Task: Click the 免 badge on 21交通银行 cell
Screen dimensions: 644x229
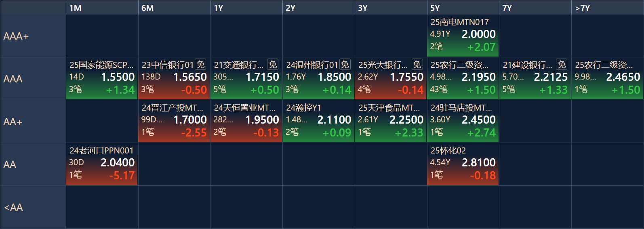Action: point(273,65)
